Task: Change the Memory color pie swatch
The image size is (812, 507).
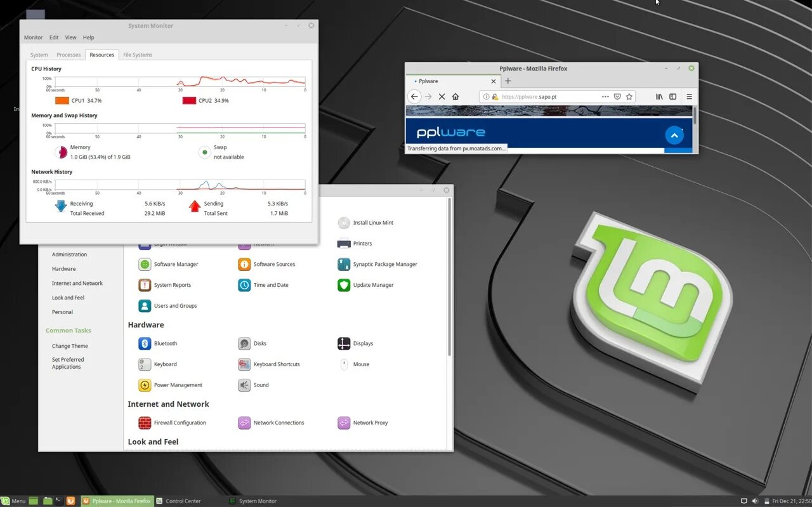Action: 61,152
